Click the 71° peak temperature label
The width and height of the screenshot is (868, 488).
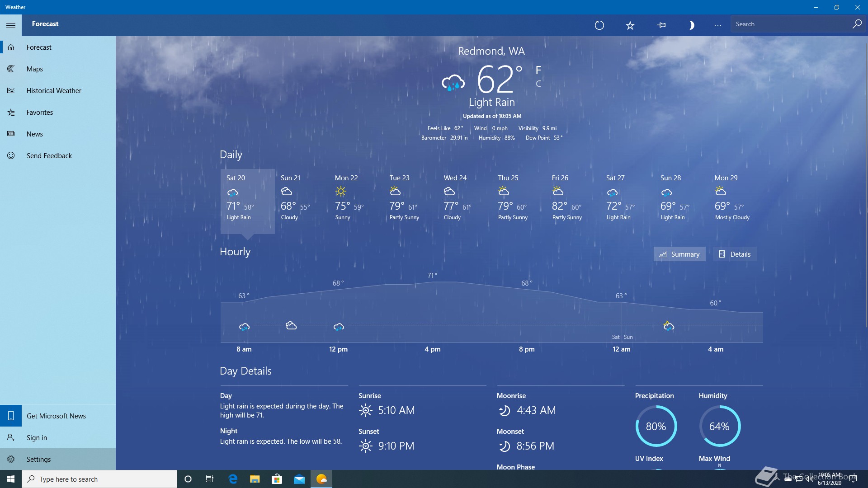pyautogui.click(x=432, y=275)
